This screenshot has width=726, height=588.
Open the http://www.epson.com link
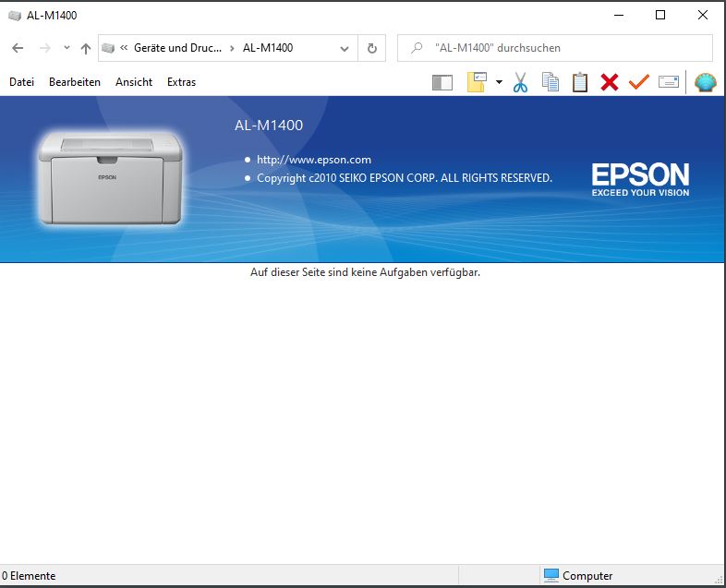pyautogui.click(x=314, y=160)
